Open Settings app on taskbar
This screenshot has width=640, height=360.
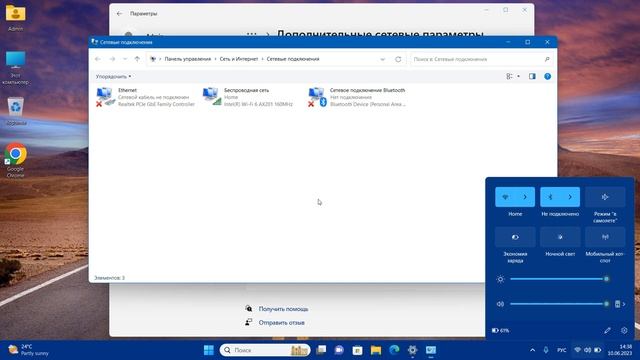(x=412, y=350)
